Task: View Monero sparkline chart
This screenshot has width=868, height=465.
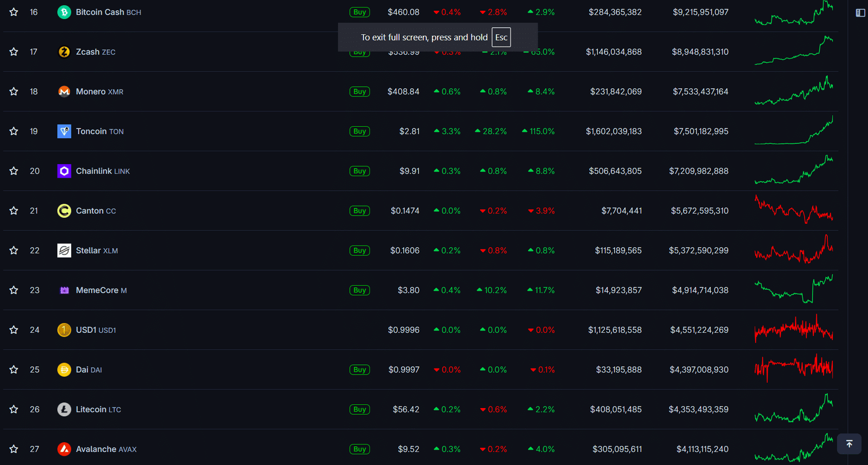Action: [x=794, y=91]
